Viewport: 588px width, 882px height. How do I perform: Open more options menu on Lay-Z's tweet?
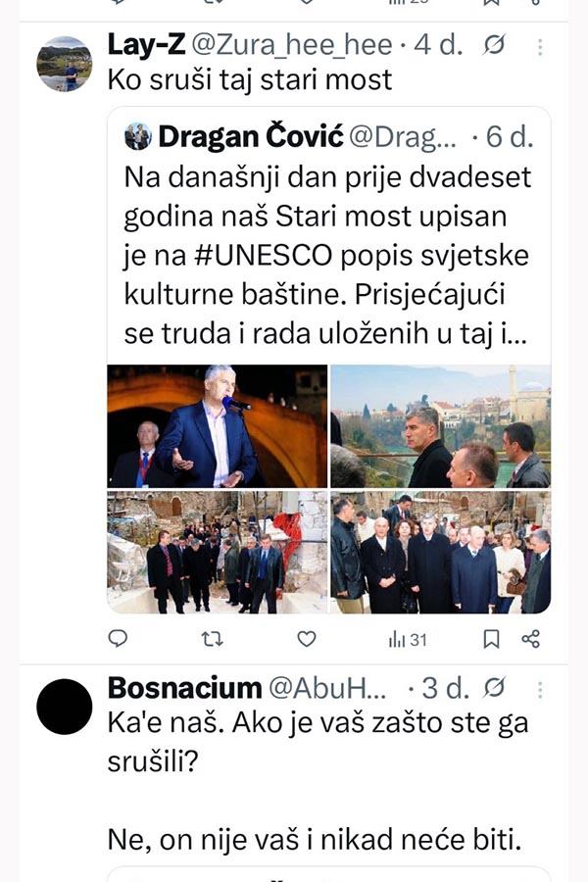pyautogui.click(x=540, y=47)
